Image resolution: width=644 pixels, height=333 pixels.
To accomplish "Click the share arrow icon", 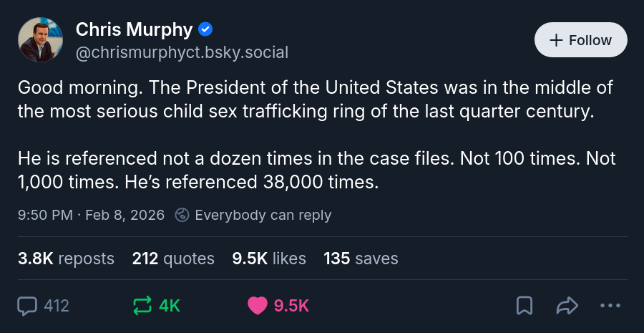I will pos(567,306).
